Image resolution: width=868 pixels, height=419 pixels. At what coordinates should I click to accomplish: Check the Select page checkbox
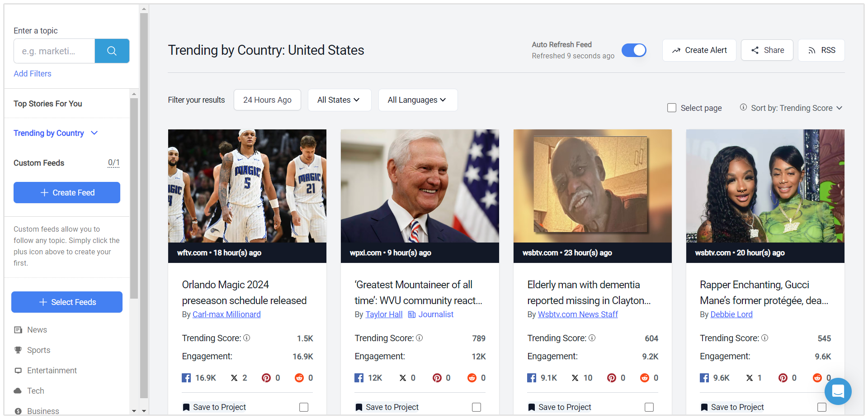(x=672, y=108)
